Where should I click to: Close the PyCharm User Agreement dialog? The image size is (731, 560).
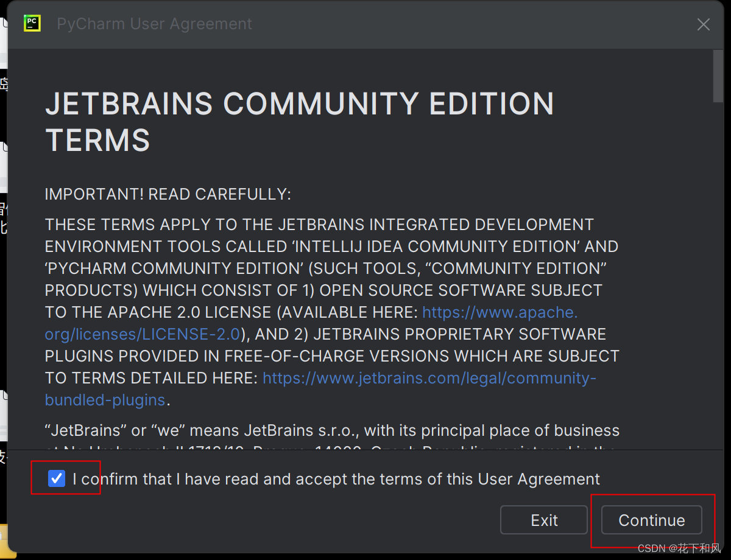(704, 24)
